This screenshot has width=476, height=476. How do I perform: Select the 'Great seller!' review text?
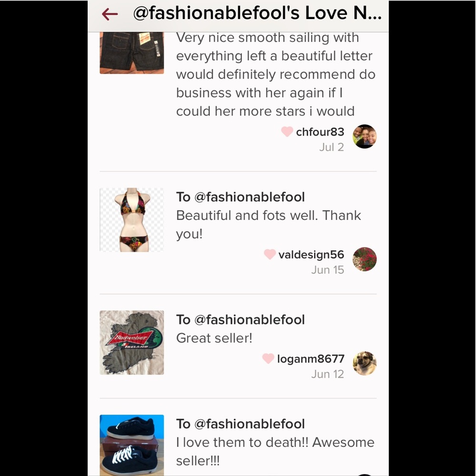click(214, 338)
